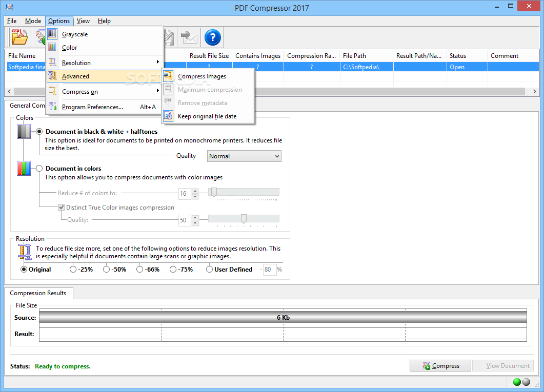Choose Compress Images in Advanced submenu
544x392 pixels.
[x=208, y=76]
